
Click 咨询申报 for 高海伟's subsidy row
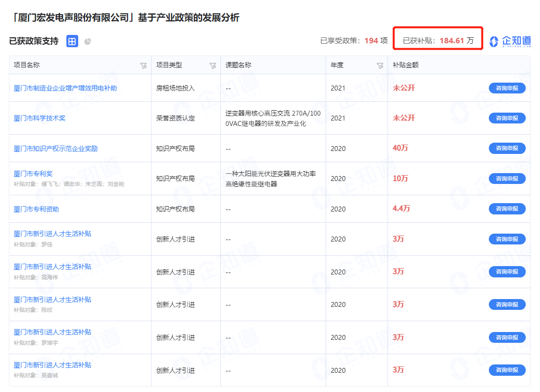[507, 272]
